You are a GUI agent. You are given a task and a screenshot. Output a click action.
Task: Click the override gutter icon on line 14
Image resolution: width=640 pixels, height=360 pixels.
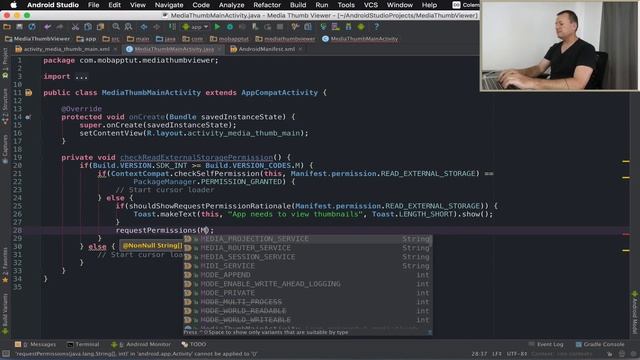(x=28, y=117)
